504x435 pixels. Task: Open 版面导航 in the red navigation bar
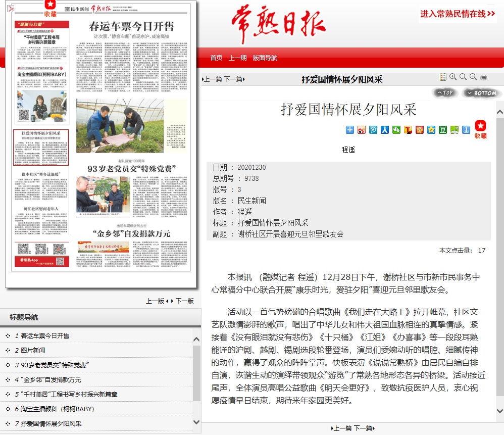coord(265,58)
